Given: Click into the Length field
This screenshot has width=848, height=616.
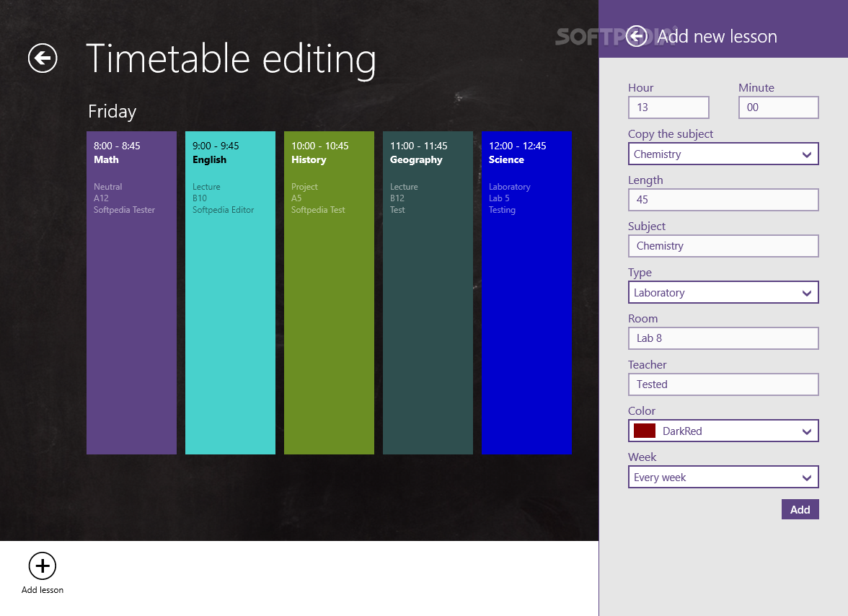Looking at the screenshot, I should [723, 200].
